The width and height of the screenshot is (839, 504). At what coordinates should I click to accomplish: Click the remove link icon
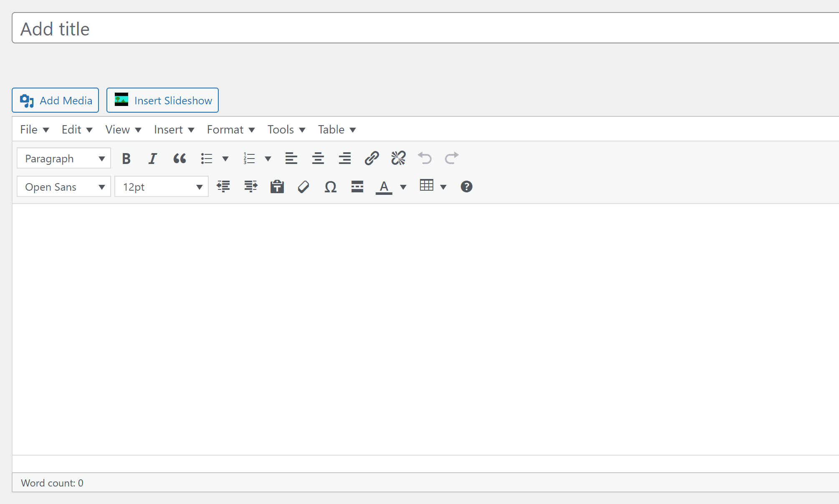[398, 159]
